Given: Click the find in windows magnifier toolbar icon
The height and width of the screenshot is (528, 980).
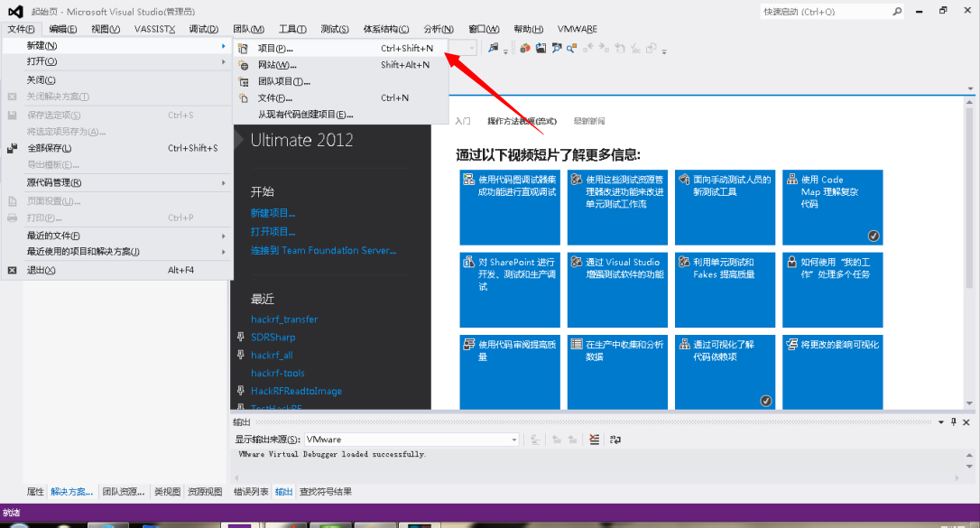Looking at the screenshot, I should tap(556, 48).
